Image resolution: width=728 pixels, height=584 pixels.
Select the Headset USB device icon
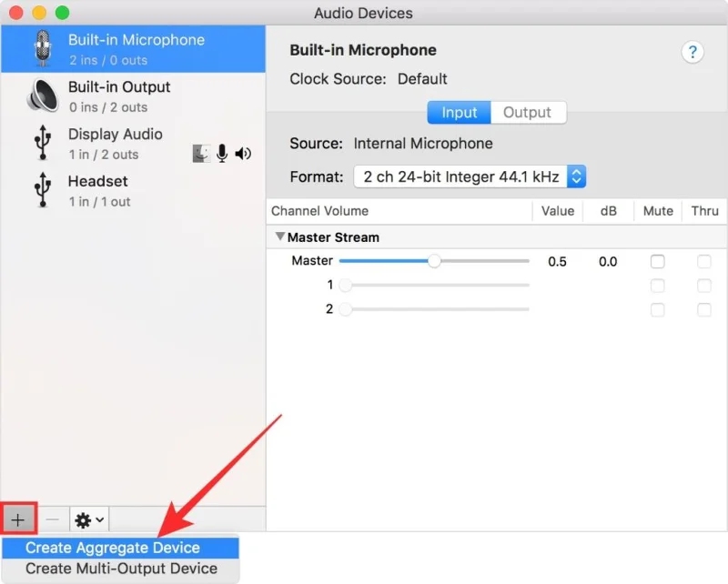click(42, 191)
